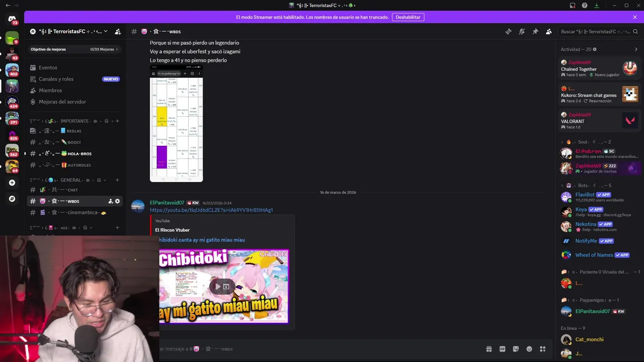The image size is (644, 362).
Task: Add channel plus in IMPORTANTE category
Action: [117, 121]
